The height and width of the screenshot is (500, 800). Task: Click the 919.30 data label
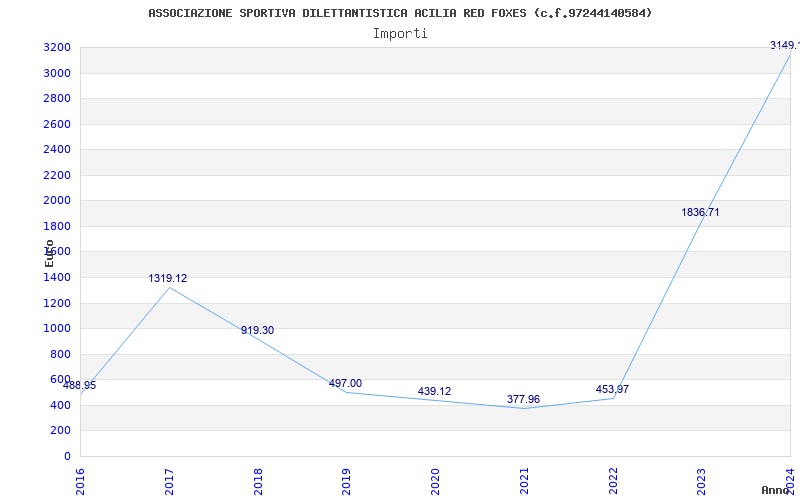258,331
